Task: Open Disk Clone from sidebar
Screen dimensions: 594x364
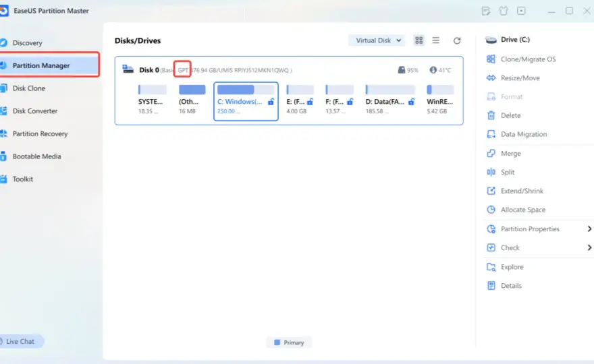Action: pyautogui.click(x=29, y=88)
